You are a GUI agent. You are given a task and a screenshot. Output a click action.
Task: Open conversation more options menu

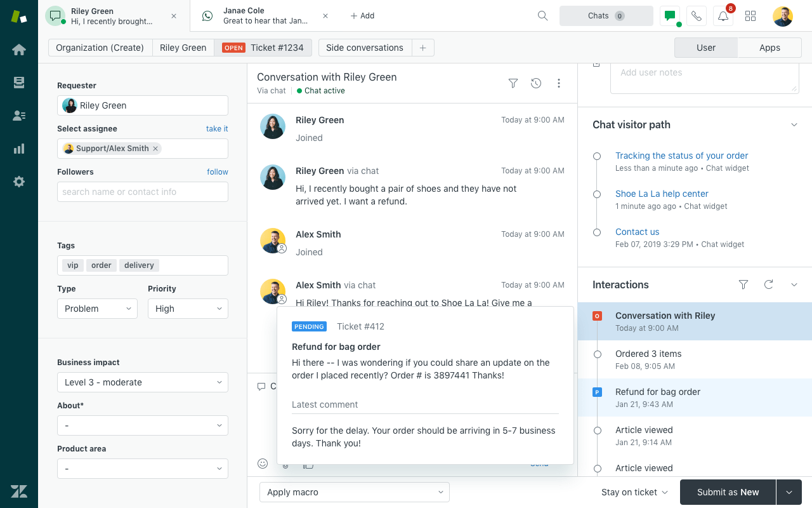click(x=559, y=83)
